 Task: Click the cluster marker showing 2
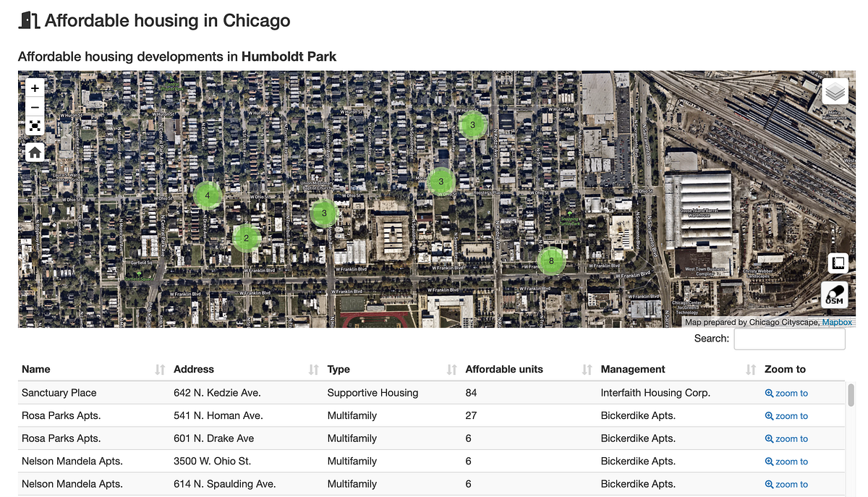[246, 237]
